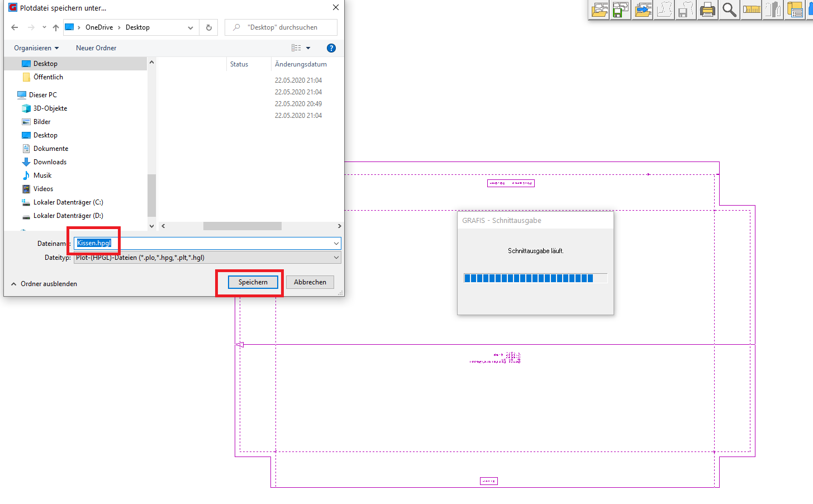Click the Neuer Ordner button
The image size is (813, 504).
point(96,48)
